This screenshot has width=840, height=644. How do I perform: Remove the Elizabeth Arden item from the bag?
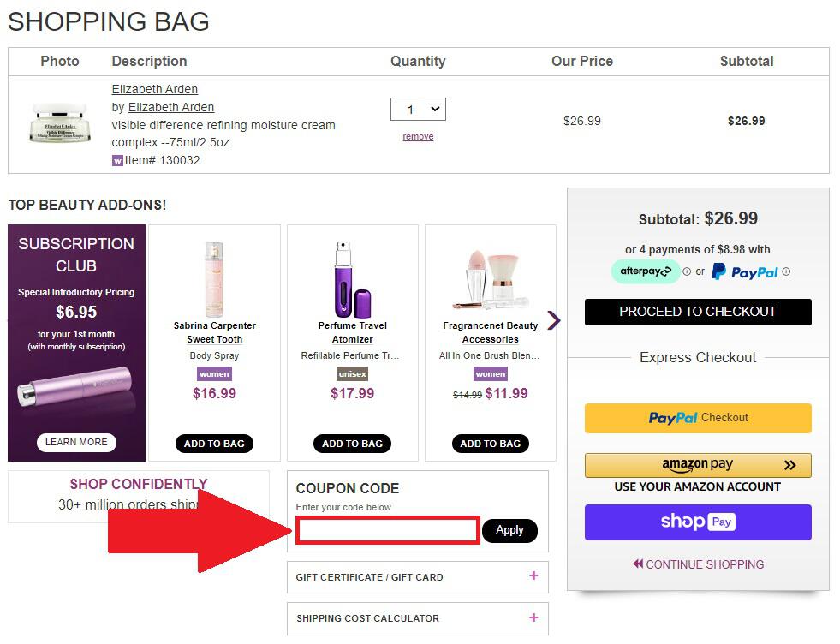418,136
